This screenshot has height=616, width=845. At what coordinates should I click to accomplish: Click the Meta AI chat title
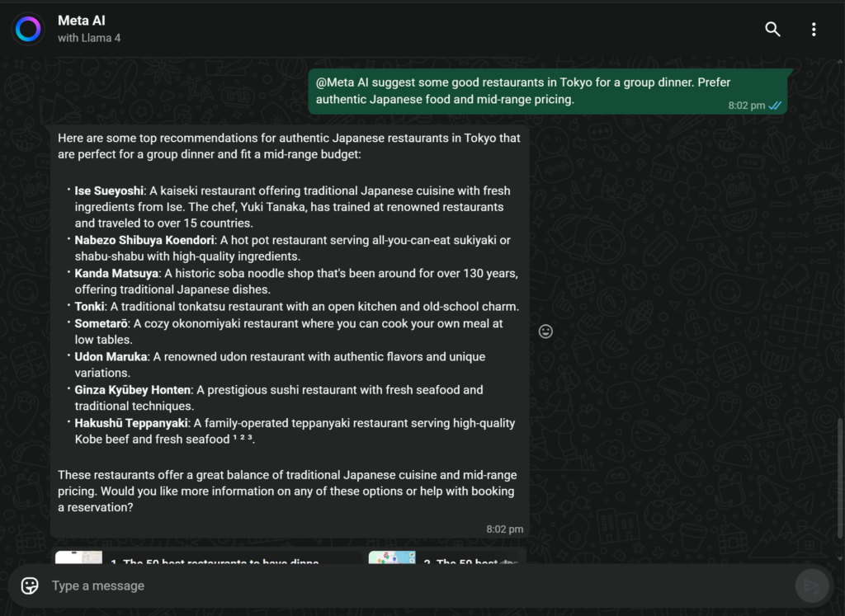[82, 21]
